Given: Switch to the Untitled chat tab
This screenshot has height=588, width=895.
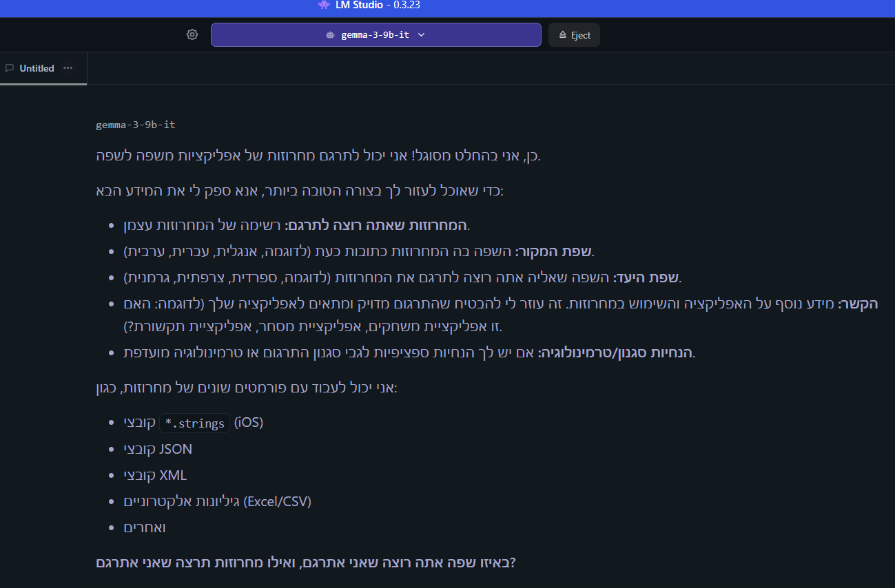Looking at the screenshot, I should click(37, 68).
